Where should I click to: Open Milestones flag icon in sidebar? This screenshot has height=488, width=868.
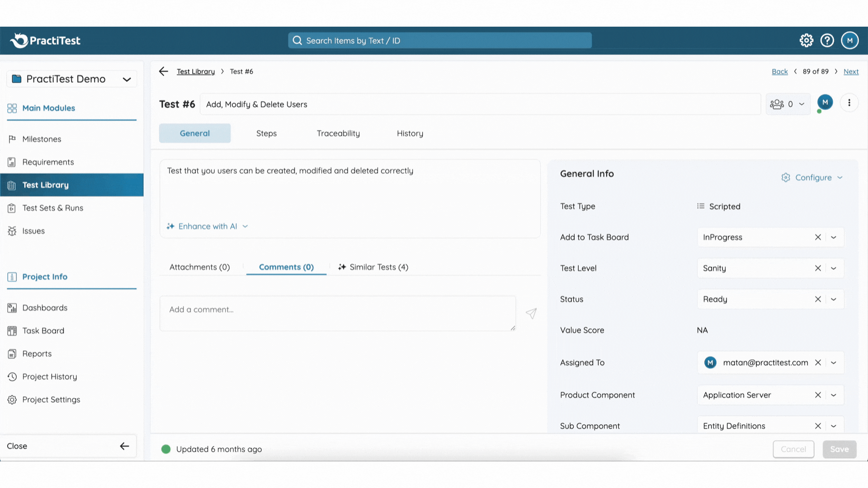pos(12,139)
